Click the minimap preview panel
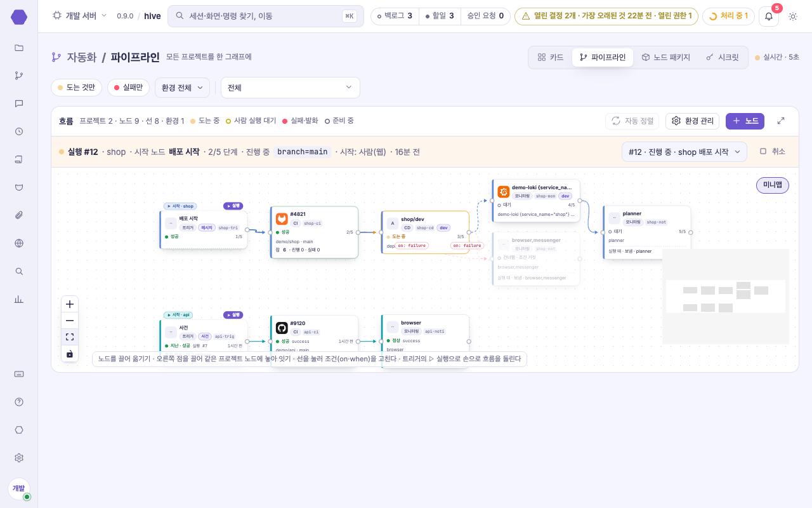Screen dimensions: 812x508 726,297
